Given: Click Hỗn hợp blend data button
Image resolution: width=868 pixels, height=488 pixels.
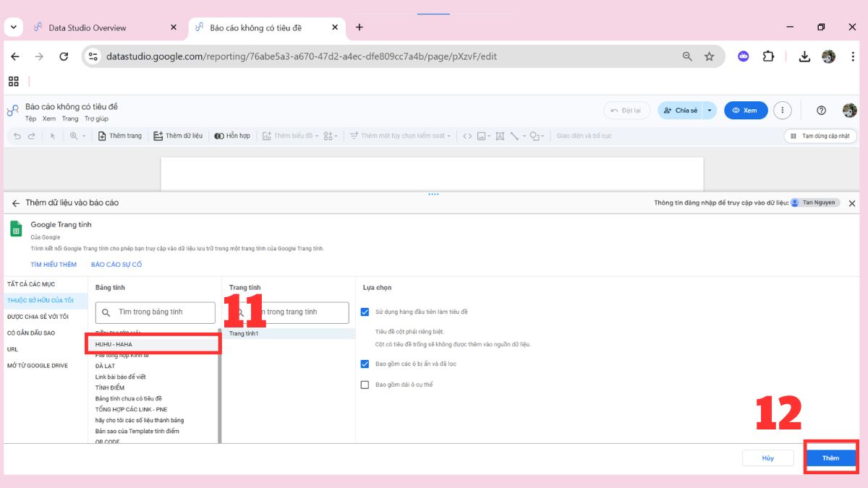Looking at the screenshot, I should [231, 136].
